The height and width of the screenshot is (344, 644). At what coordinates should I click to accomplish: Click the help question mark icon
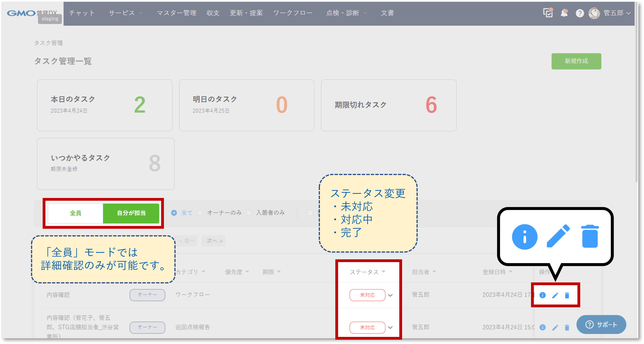pos(580,13)
